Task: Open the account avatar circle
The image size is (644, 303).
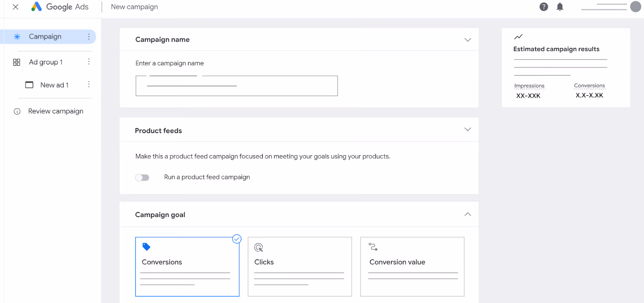Action: point(636,7)
